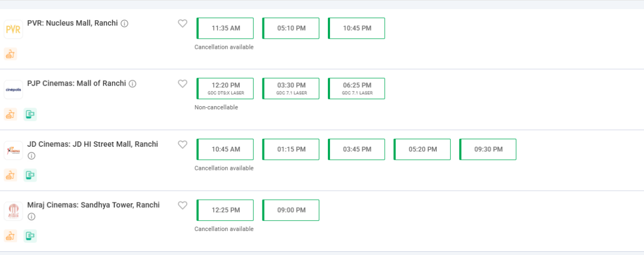
Task: Click heart icon beside Miraj Cinemas
Action: (182, 205)
